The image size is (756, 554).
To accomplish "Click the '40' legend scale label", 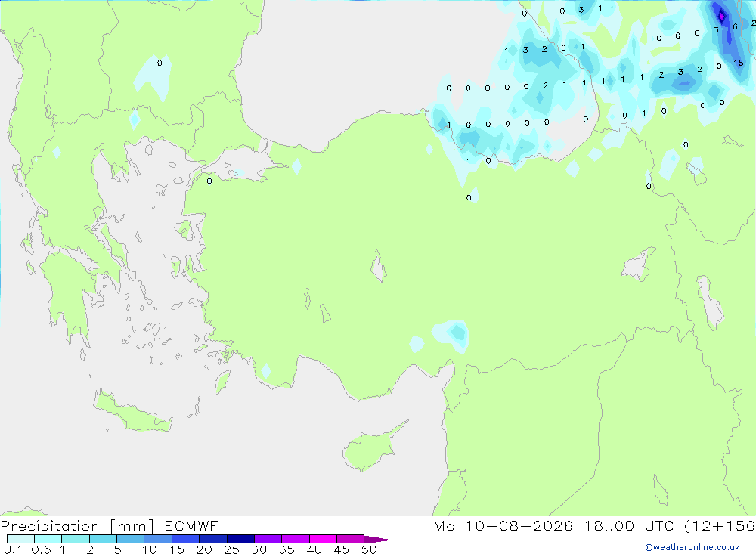I will [314, 549].
